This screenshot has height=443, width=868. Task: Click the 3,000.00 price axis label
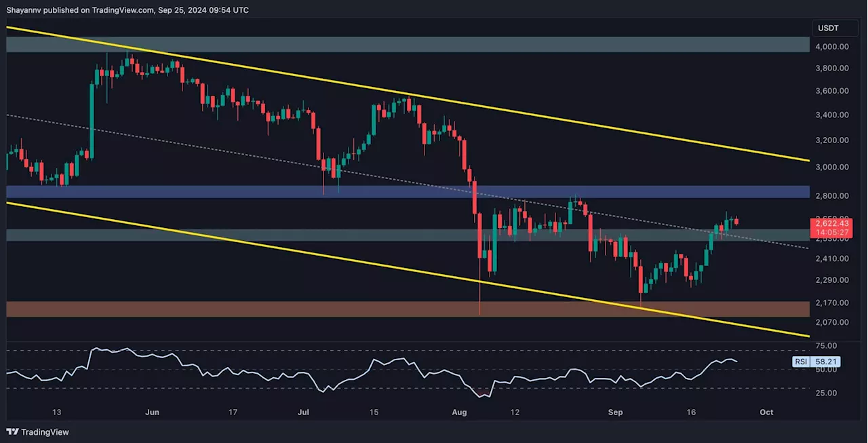click(x=833, y=167)
